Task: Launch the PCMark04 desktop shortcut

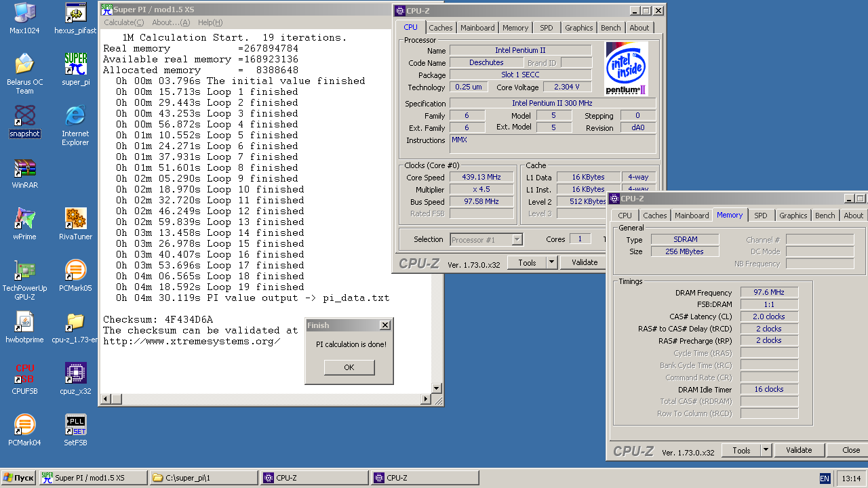Action: [x=24, y=424]
